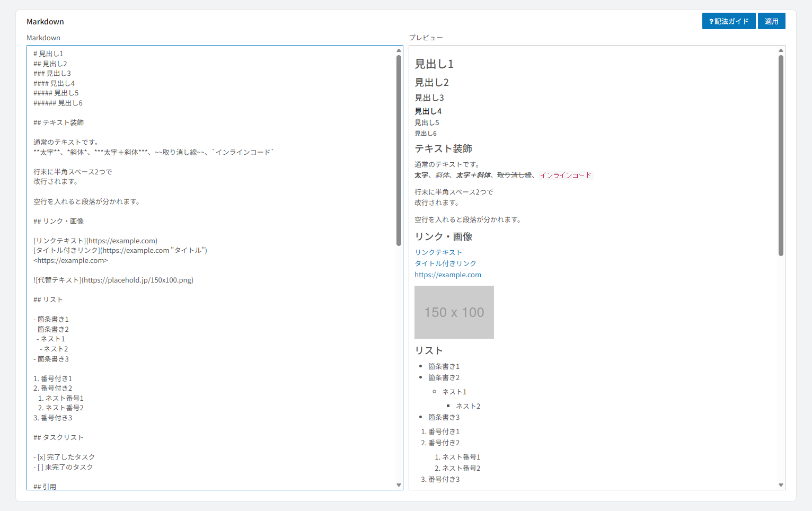
Task: Click the 150 x 100 placeholder image
Action: [x=454, y=312]
